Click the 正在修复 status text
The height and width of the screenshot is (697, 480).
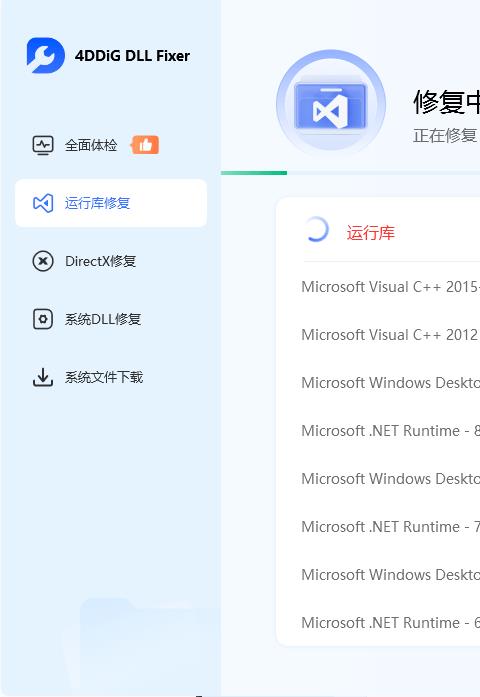click(445, 136)
